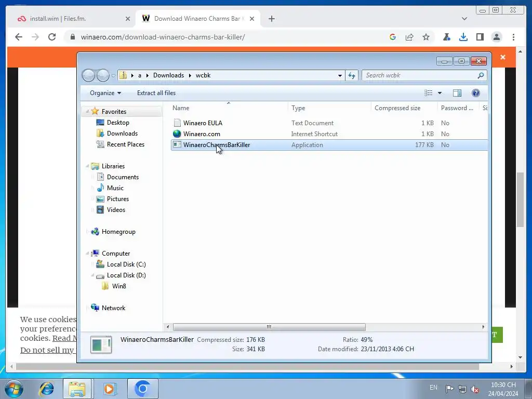Open Libraries in navigation pane
The height and width of the screenshot is (399, 532).
[x=113, y=166]
